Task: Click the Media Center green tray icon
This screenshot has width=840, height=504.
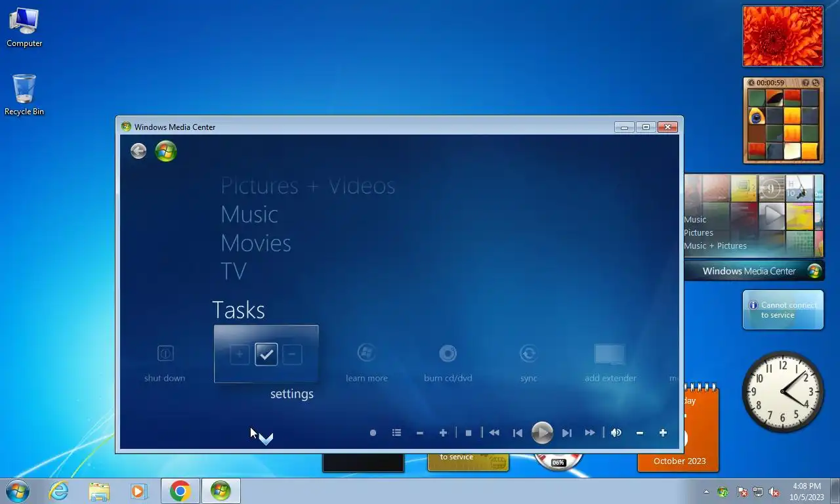Action: [x=723, y=492]
